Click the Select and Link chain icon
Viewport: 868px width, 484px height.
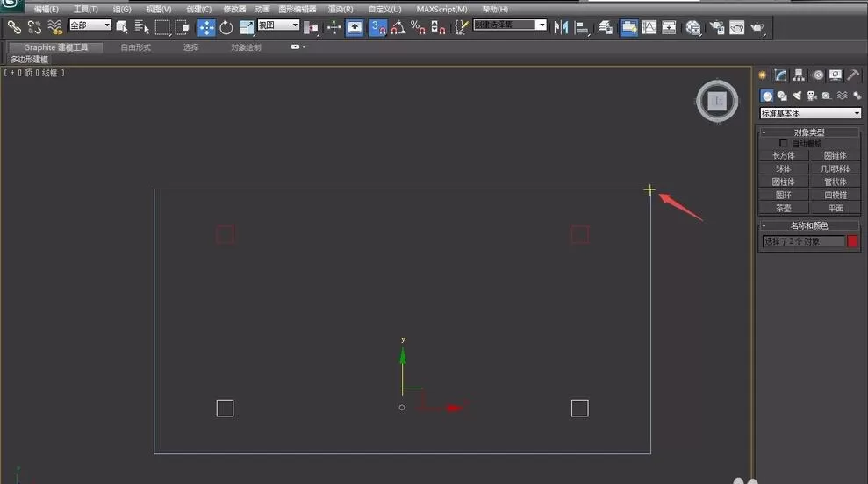click(14, 26)
